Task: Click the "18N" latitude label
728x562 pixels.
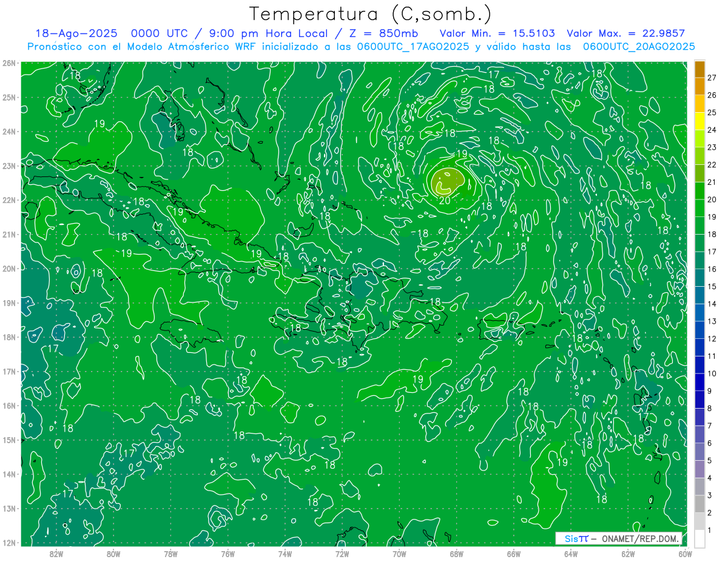Action: click(x=8, y=337)
